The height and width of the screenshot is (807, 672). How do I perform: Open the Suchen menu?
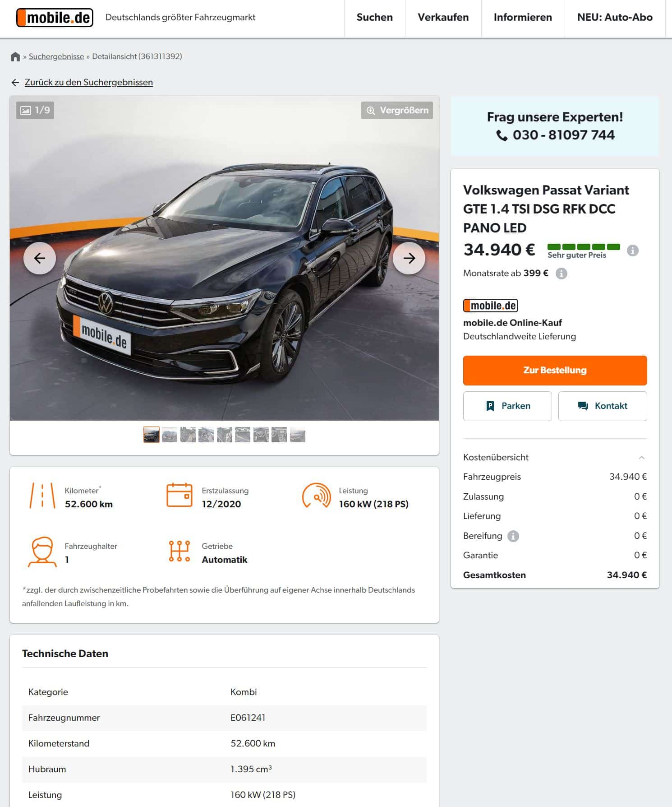374,18
